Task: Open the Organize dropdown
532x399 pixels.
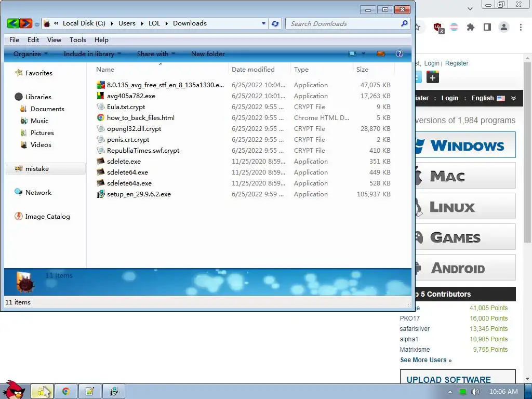Action: [x=31, y=54]
